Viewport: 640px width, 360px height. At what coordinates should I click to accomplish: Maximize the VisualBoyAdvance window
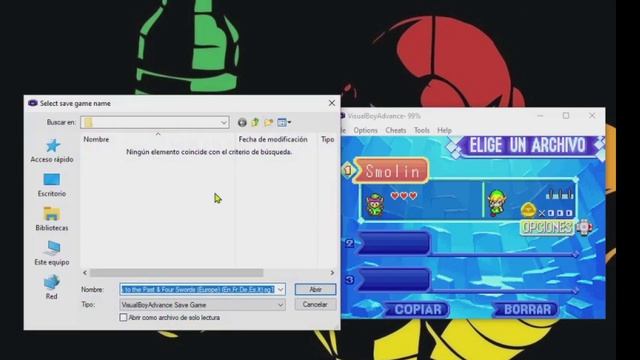tap(566, 116)
